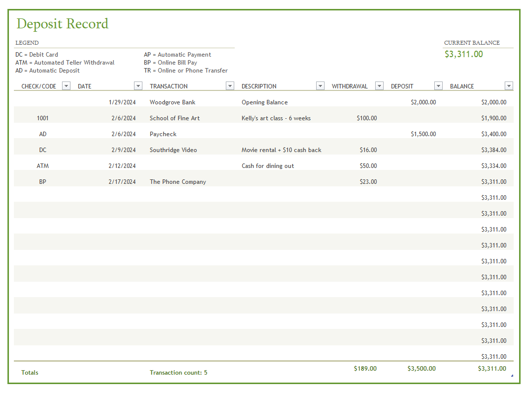
Task: Open the TRANSACTION column filter dropdown
Action: [x=229, y=85]
